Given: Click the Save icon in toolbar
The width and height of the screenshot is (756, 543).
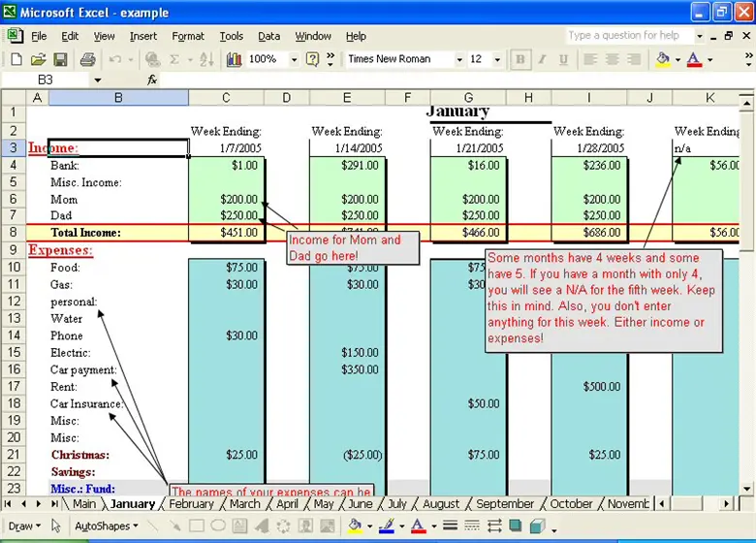Looking at the screenshot, I should point(60,59).
